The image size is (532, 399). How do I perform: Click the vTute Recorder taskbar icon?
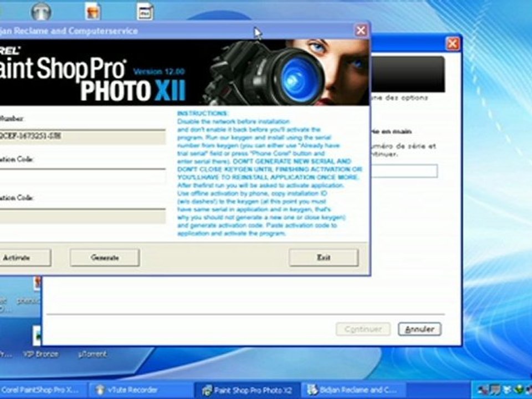click(x=100, y=390)
